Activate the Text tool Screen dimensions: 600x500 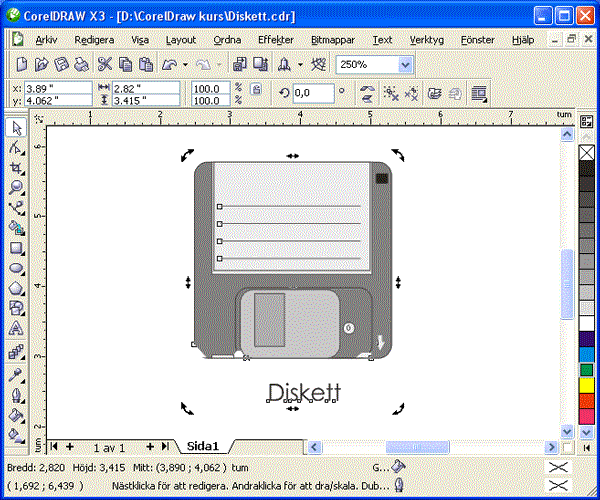coord(16,328)
